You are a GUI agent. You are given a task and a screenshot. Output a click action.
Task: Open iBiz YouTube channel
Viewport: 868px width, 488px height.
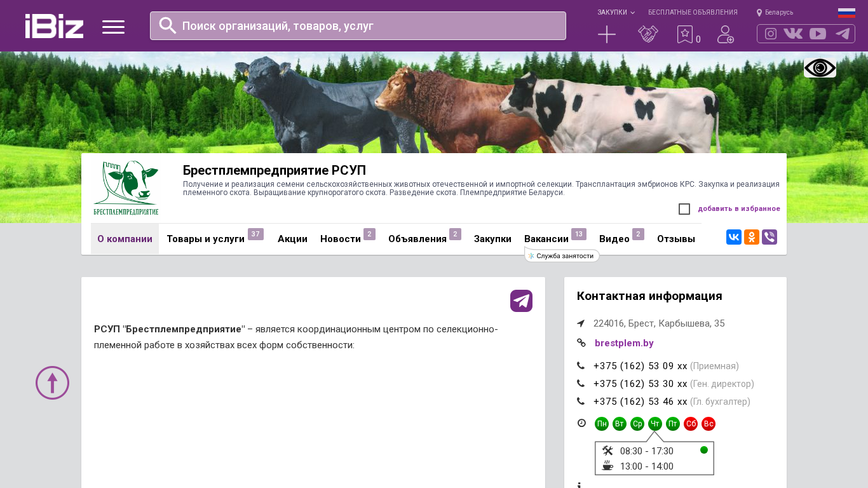(x=818, y=34)
